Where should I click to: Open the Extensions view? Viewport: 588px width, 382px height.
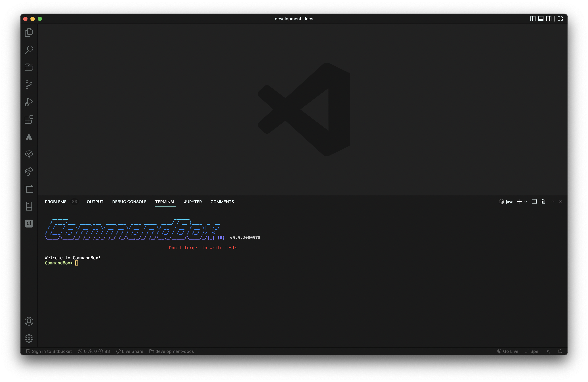coord(29,120)
